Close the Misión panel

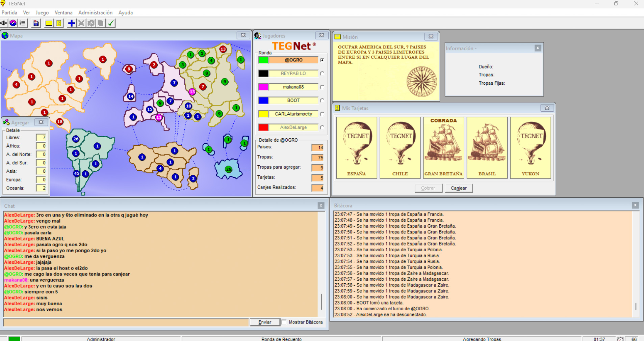431,37
